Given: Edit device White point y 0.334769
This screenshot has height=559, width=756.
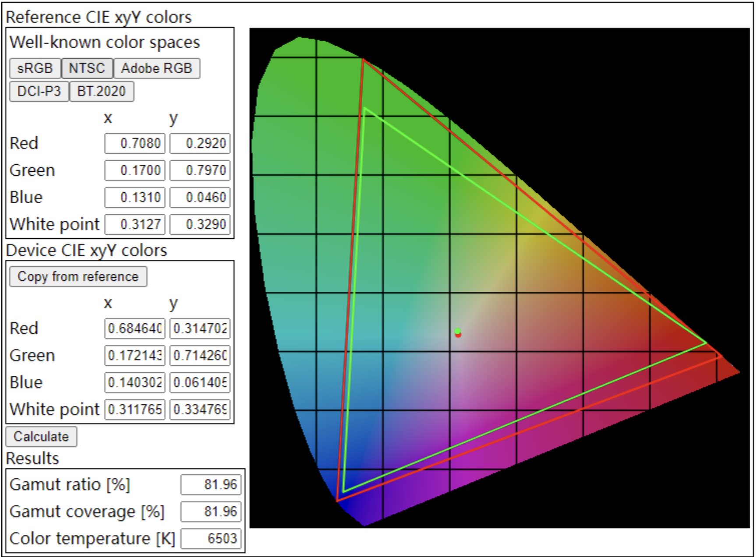Looking at the screenshot, I should click(200, 410).
